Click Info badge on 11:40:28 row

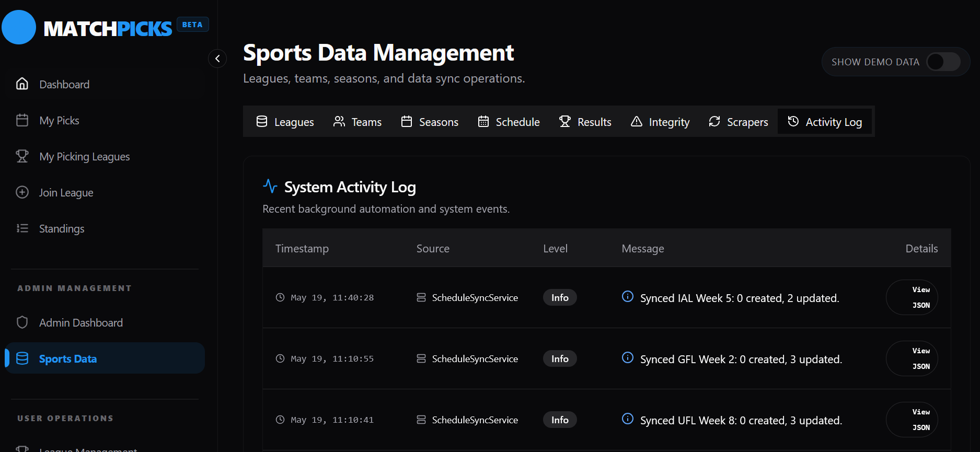pos(560,297)
